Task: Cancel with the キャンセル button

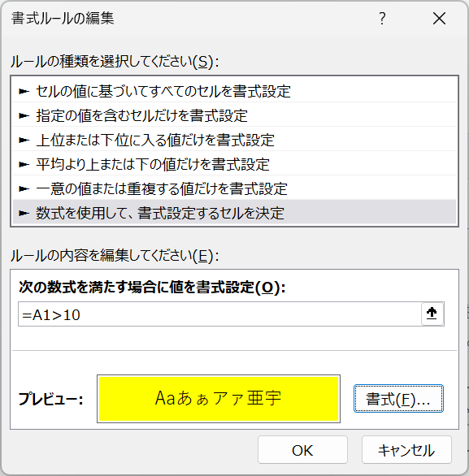Action: point(406,450)
